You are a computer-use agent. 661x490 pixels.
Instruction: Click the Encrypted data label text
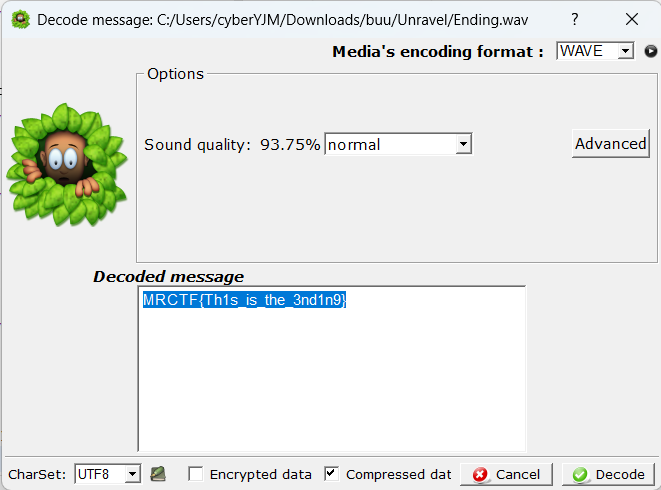tap(261, 474)
